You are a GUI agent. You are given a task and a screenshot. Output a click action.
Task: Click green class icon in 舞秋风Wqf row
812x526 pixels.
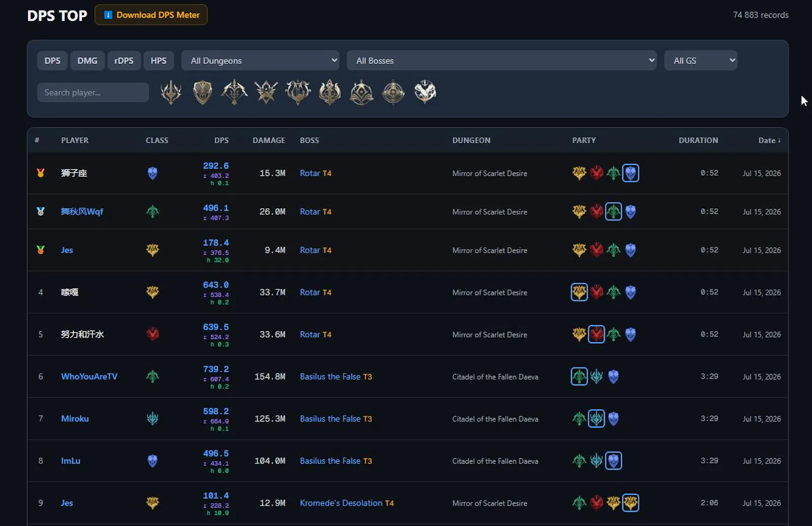click(152, 212)
